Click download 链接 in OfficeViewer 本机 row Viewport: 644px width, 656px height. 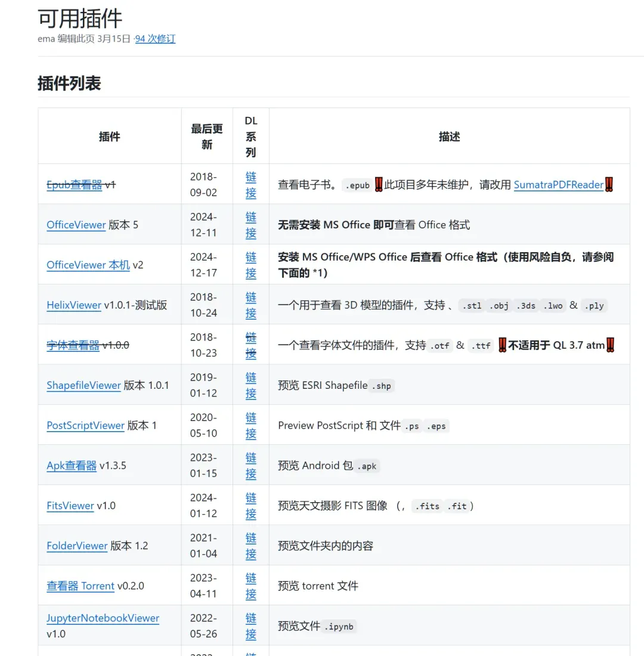(x=250, y=265)
